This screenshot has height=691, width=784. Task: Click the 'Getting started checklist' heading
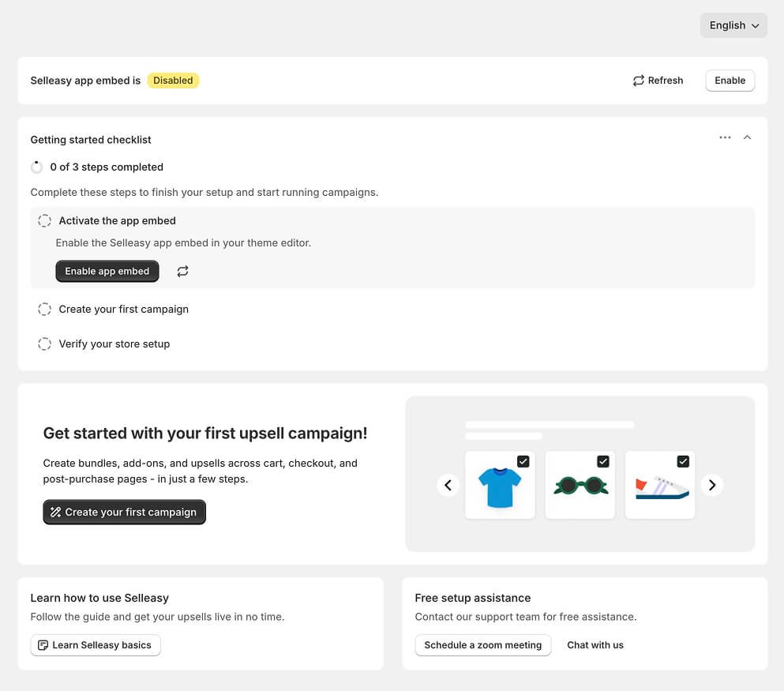click(x=91, y=140)
